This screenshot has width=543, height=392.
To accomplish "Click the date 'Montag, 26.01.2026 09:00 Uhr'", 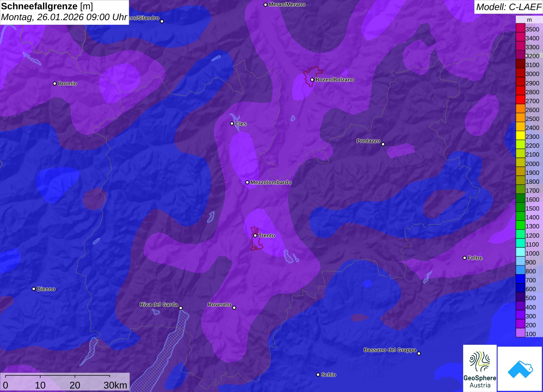I will (64, 17).
